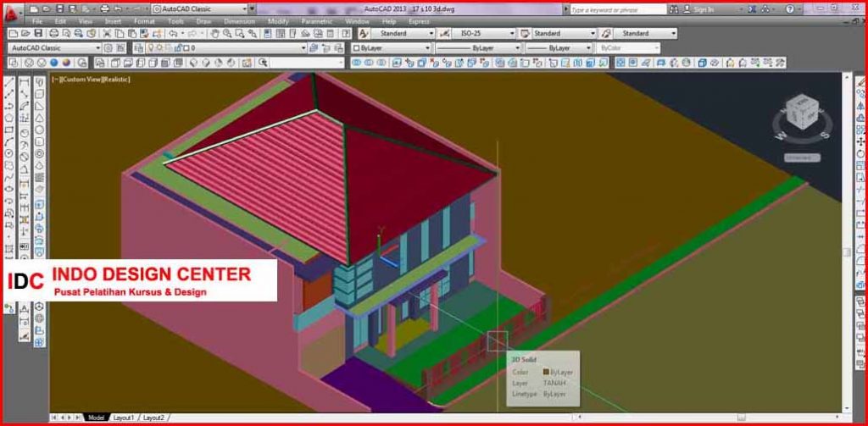Viewport: 868px width, 426px height.
Task: Click the Move tool in Modify toolbar
Action: pos(861,141)
